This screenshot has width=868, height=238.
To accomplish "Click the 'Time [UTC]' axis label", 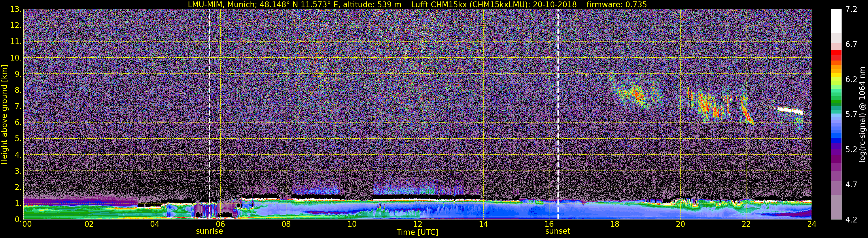I will click(417, 232).
